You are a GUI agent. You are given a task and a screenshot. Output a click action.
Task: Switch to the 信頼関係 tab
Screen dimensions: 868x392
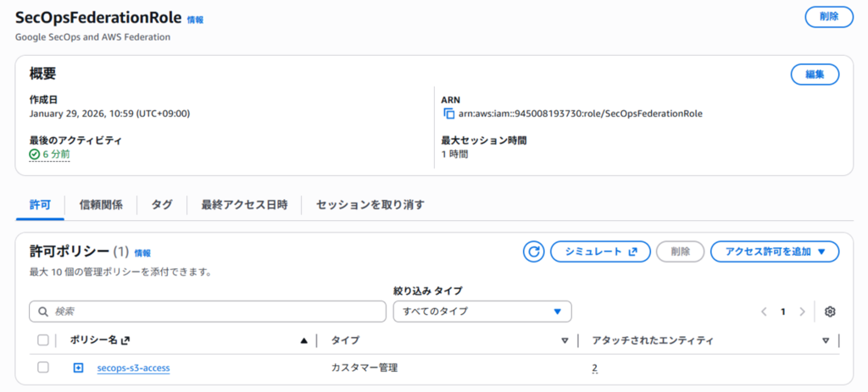101,205
